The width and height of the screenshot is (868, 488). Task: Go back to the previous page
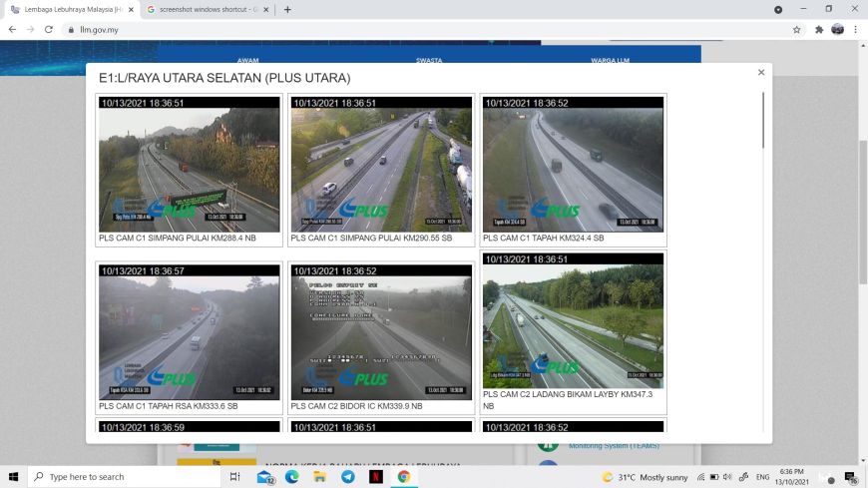(12, 29)
